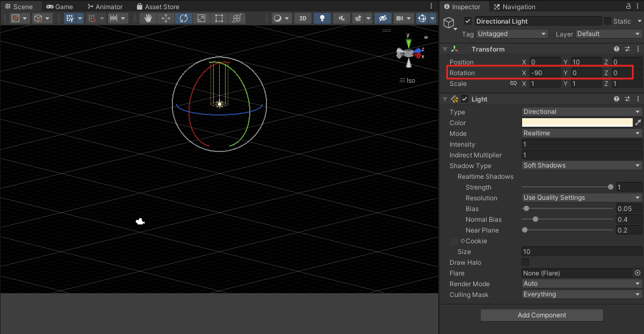Toggle the Draw Halo checkbox
Screen dimensions: 644x334
525,262
